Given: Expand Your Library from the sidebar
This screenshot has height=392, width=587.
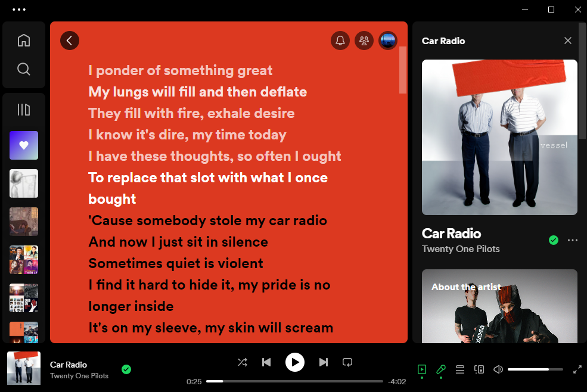Looking at the screenshot, I should click(24, 110).
